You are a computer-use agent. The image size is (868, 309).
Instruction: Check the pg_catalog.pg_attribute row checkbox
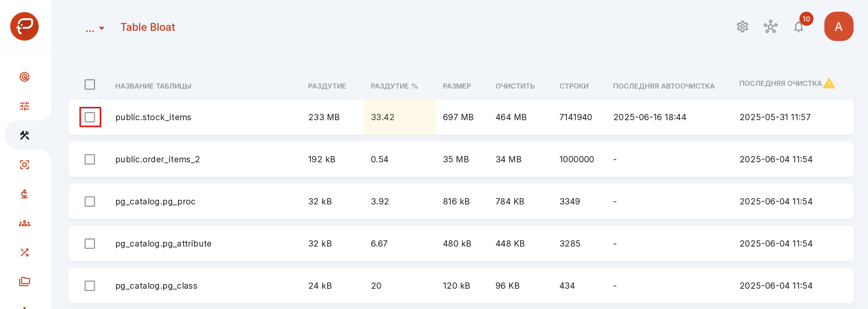pos(90,244)
